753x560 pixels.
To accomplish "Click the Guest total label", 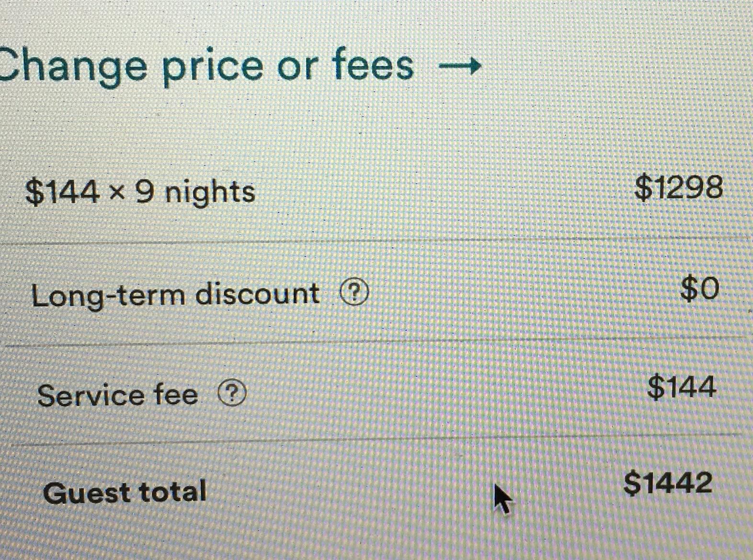I will click(x=125, y=492).
